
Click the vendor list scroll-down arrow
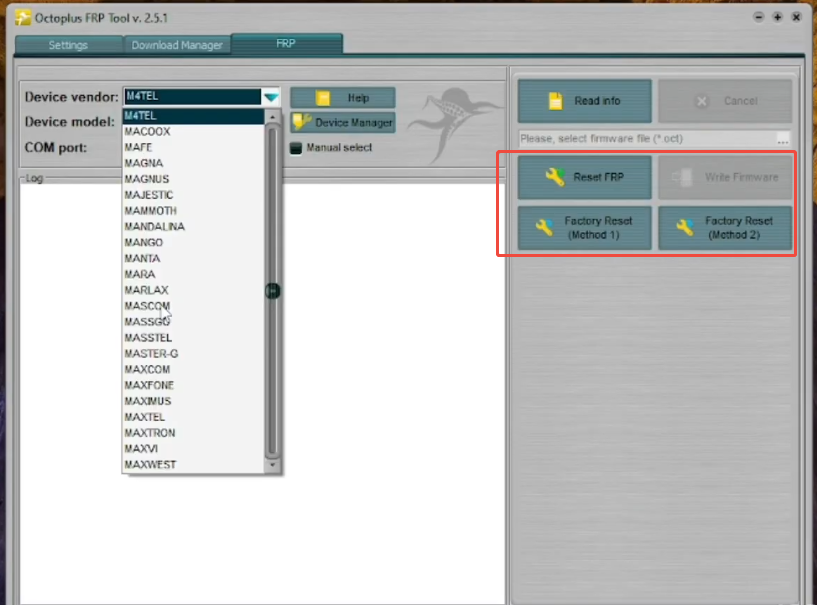(x=272, y=465)
